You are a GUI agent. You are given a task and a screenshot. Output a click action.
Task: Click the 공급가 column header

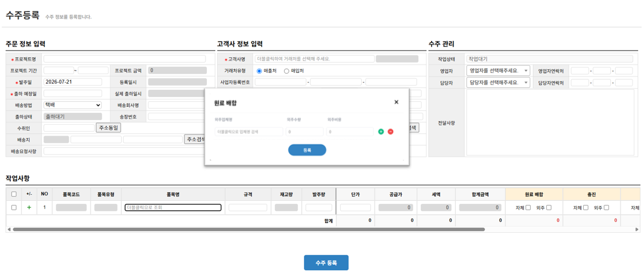[x=396, y=194]
